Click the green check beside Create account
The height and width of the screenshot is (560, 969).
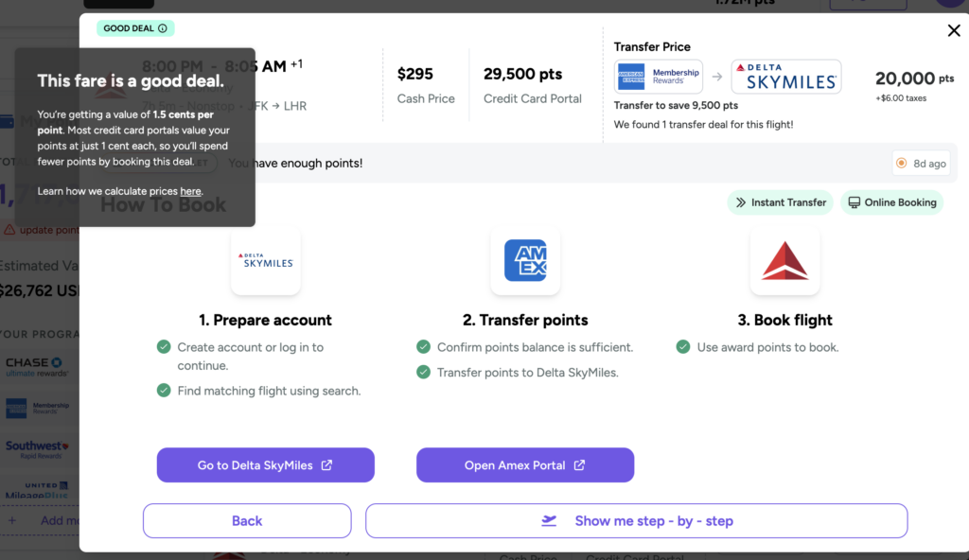pos(164,347)
